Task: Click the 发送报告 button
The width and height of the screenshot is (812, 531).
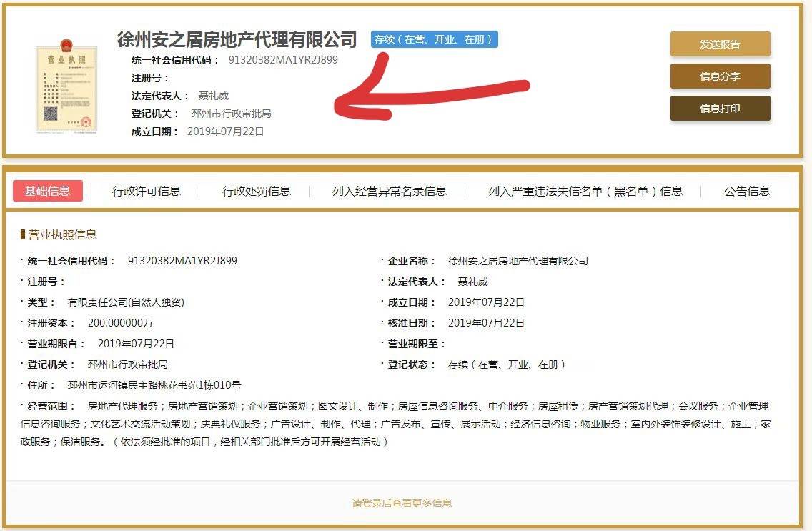Action: (x=720, y=44)
